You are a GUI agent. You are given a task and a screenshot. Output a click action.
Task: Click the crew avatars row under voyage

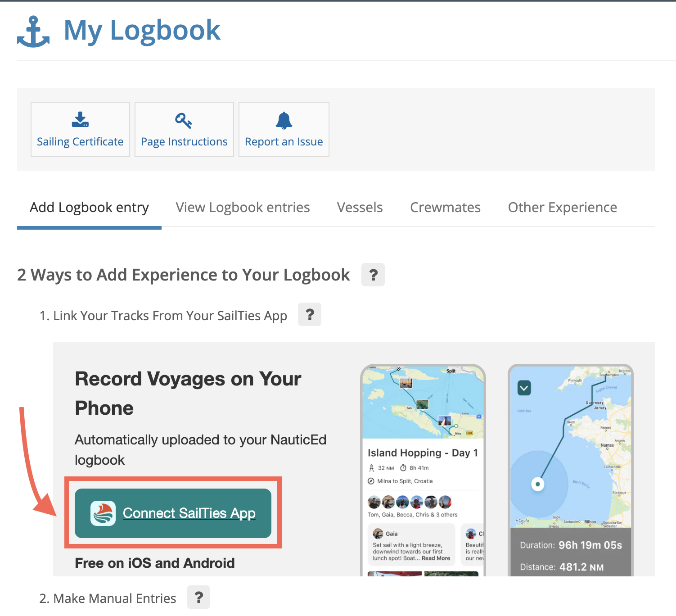click(x=410, y=502)
